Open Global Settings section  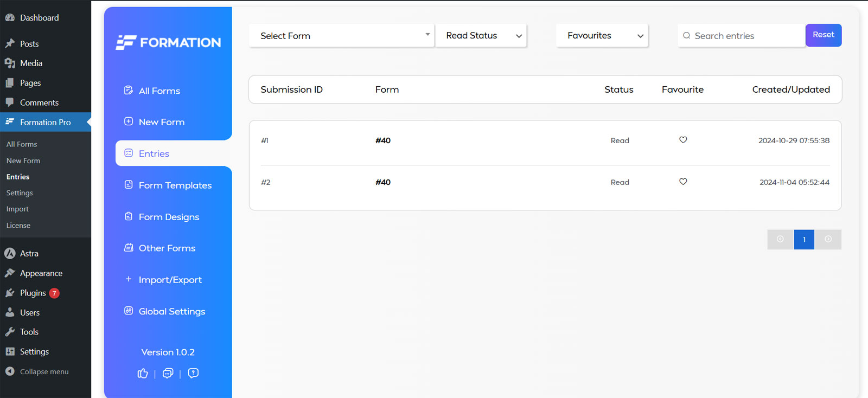pos(172,311)
